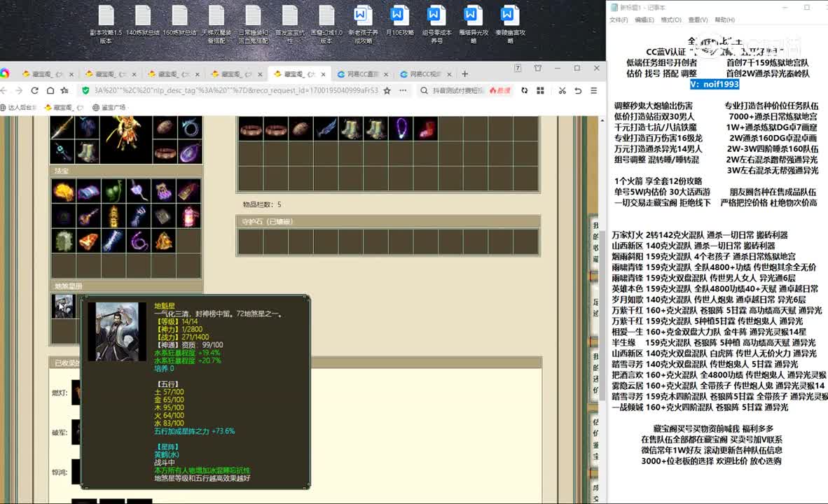Open address bar more options dots
The image size is (828, 504).
(x=403, y=91)
